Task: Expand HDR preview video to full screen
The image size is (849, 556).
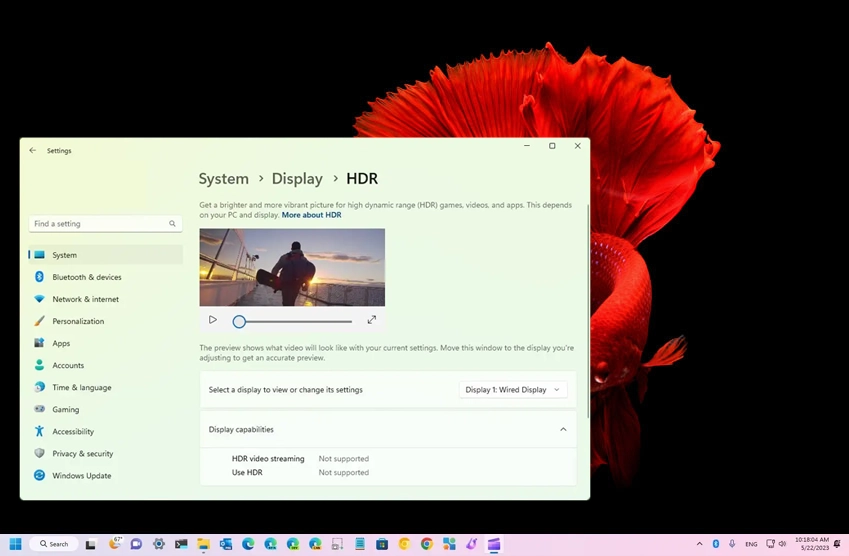Action: tap(372, 320)
